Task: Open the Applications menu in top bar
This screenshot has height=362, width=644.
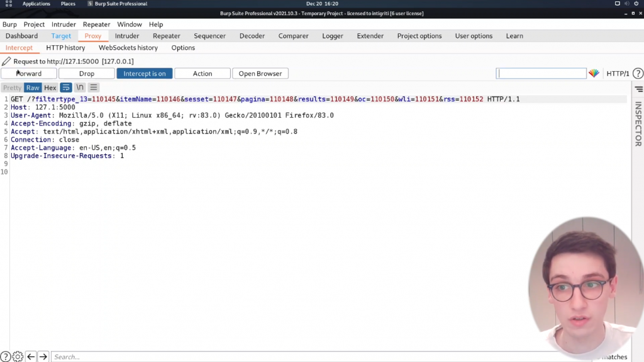Action: pos(36,4)
